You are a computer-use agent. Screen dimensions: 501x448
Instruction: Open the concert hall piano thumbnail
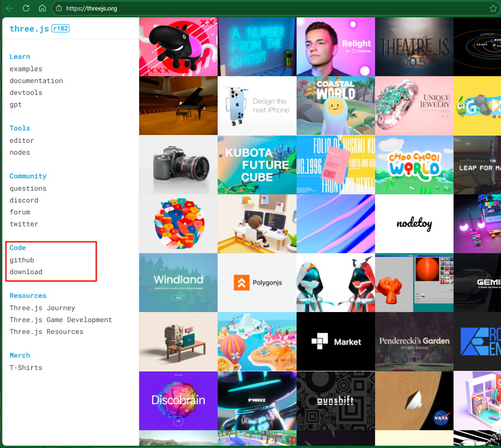178,106
